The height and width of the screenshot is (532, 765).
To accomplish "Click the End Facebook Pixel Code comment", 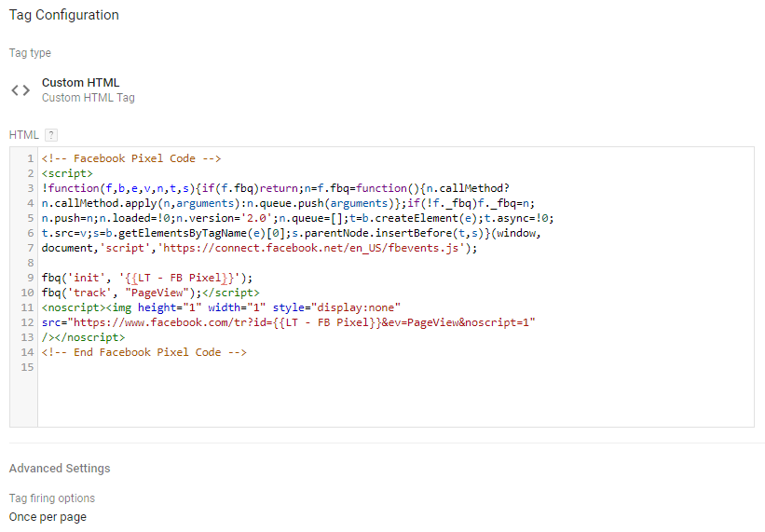I will [x=144, y=352].
